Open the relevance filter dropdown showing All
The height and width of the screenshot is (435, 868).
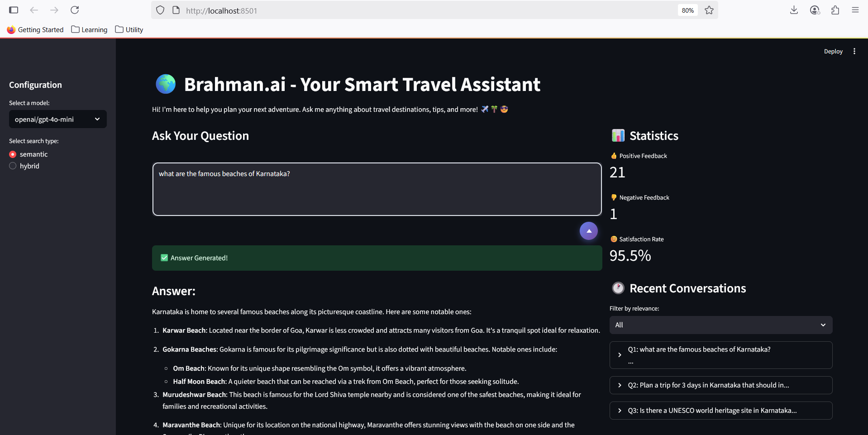(x=720, y=325)
